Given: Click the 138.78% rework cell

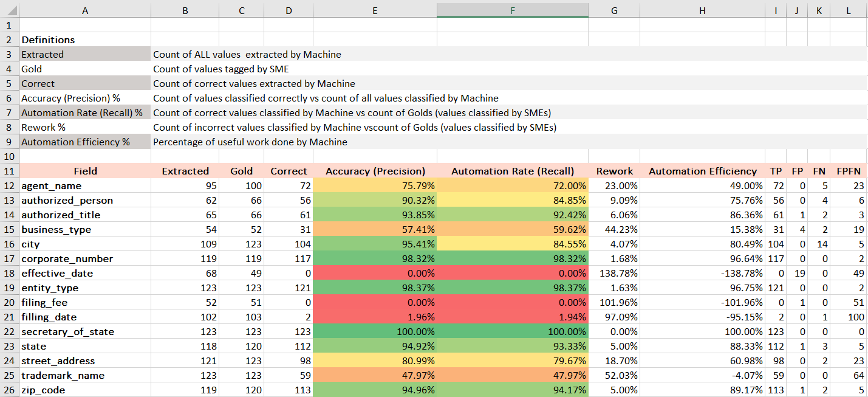Looking at the screenshot, I should click(614, 273).
